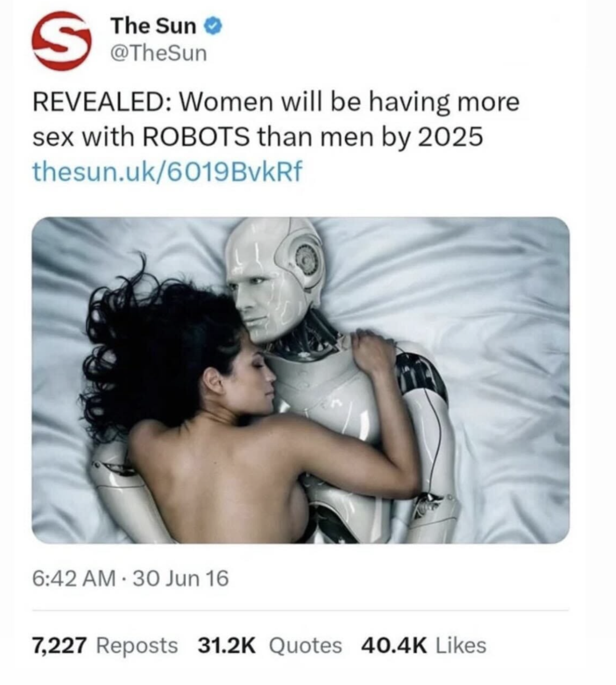The height and width of the screenshot is (685, 616).
Task: View the 31.2K Quotes list
Action: [x=269, y=645]
